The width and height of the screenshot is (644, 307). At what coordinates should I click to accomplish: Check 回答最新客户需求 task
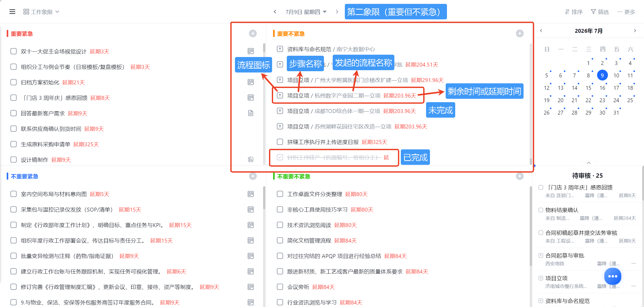coord(13,113)
